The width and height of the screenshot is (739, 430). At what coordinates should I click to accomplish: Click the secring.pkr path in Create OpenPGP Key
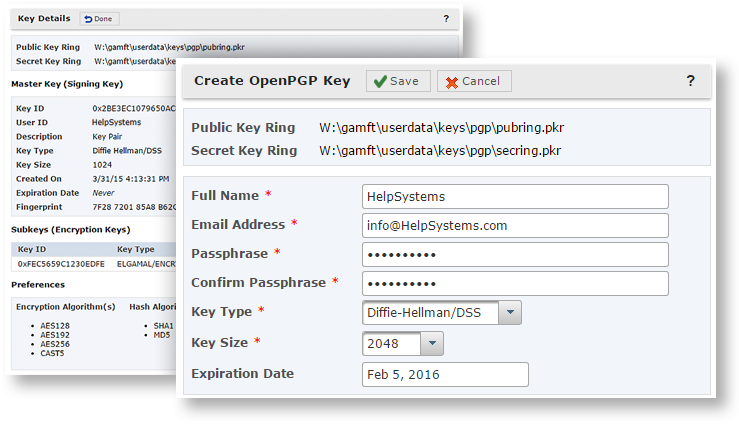pos(440,151)
